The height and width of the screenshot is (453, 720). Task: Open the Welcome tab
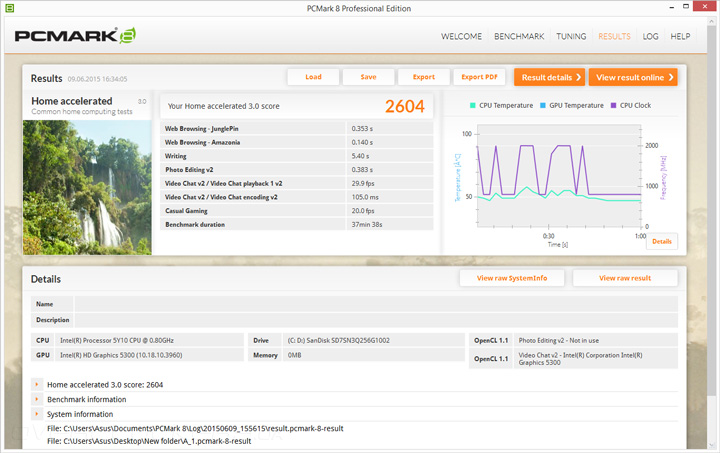pyautogui.click(x=461, y=36)
